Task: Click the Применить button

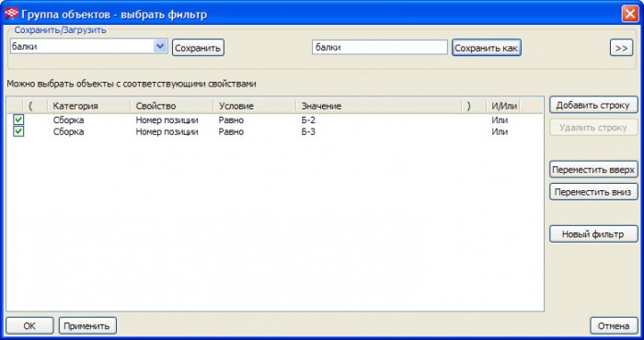Action: coord(88,325)
